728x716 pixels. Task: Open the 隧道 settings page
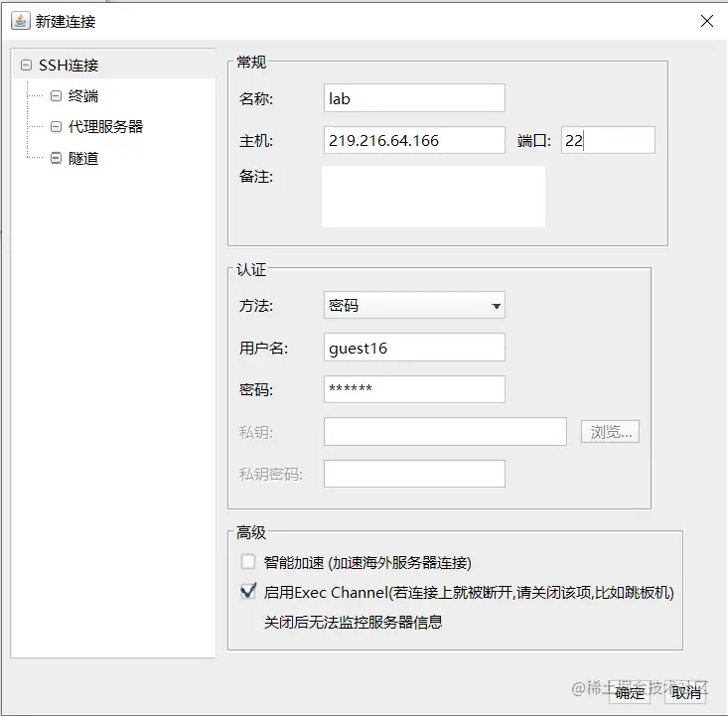pyautogui.click(x=83, y=158)
